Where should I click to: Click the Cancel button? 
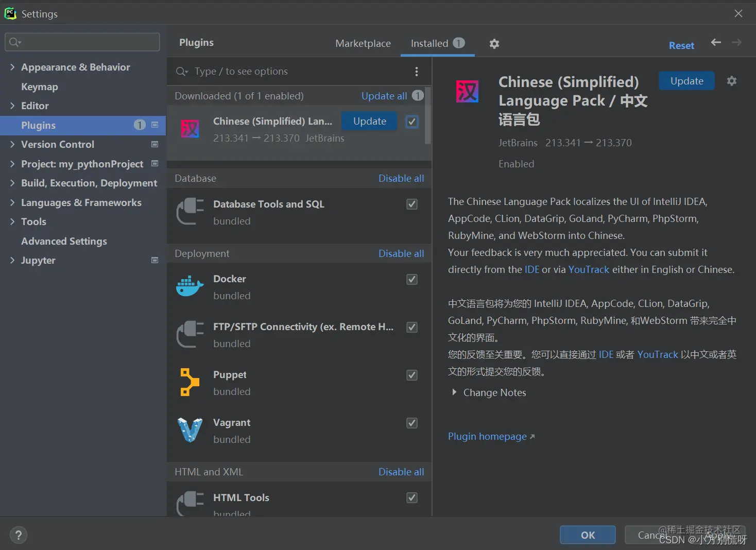tap(652, 535)
